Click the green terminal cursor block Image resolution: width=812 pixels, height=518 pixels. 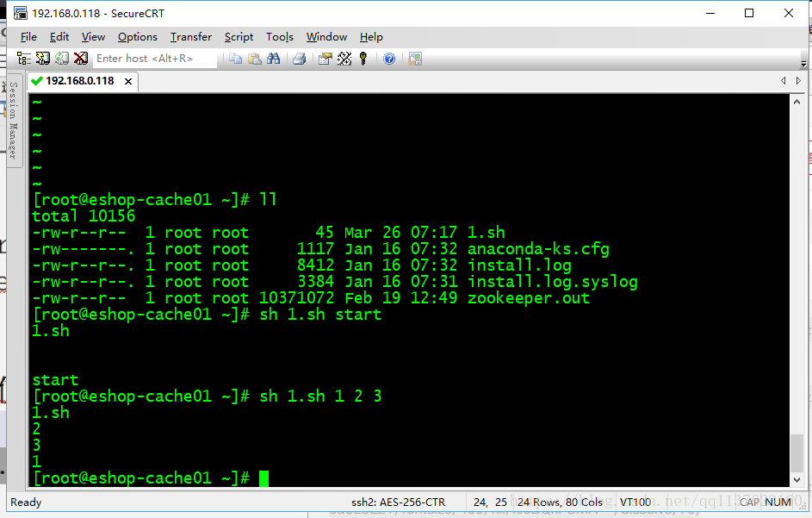point(263,478)
